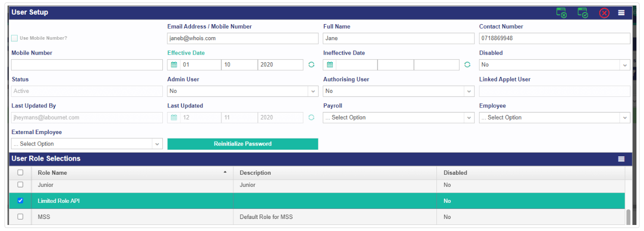The image size is (644, 231).
Task: Click into the Full Name field
Action: (x=399, y=38)
